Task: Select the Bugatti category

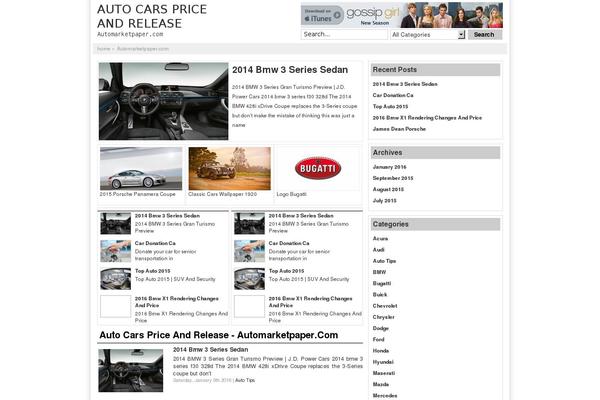Action: [382, 284]
